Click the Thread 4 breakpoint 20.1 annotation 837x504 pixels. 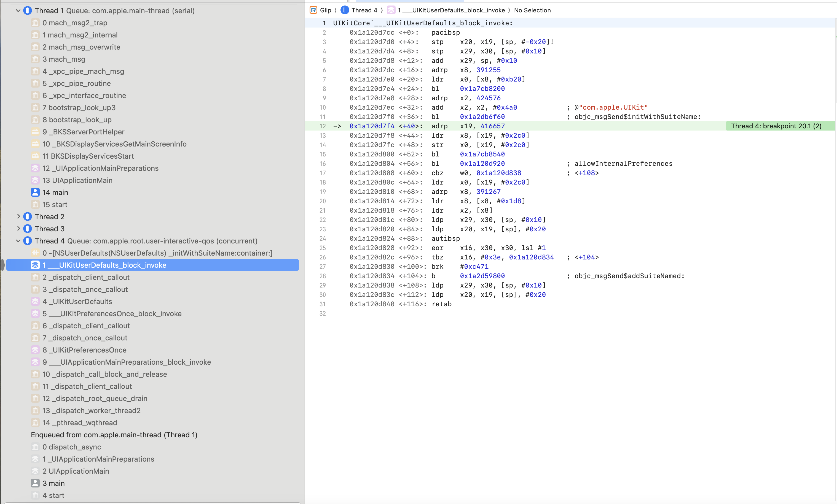(776, 126)
